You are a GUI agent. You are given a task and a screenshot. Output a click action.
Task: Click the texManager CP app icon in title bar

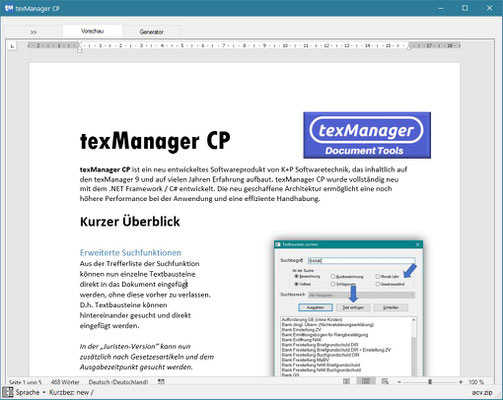point(9,8)
